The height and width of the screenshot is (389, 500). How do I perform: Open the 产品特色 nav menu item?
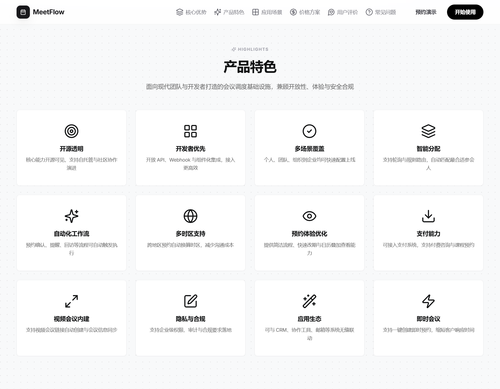click(229, 12)
